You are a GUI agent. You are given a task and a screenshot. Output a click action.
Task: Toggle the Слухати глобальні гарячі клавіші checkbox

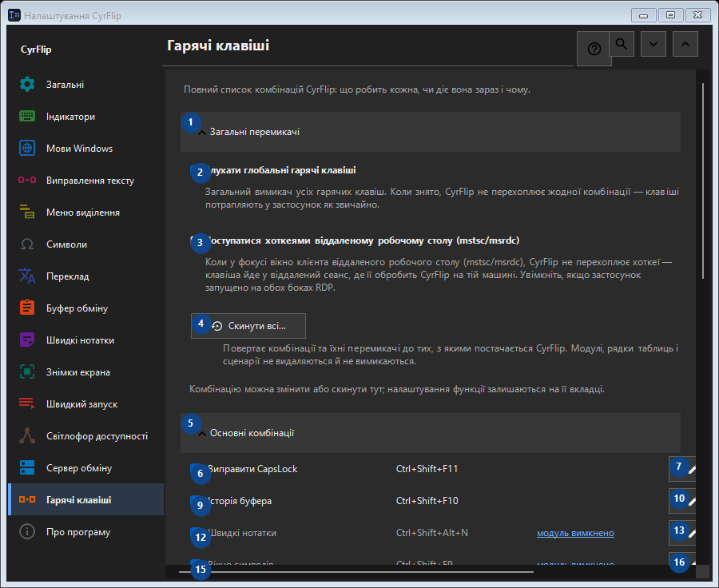[x=197, y=171]
